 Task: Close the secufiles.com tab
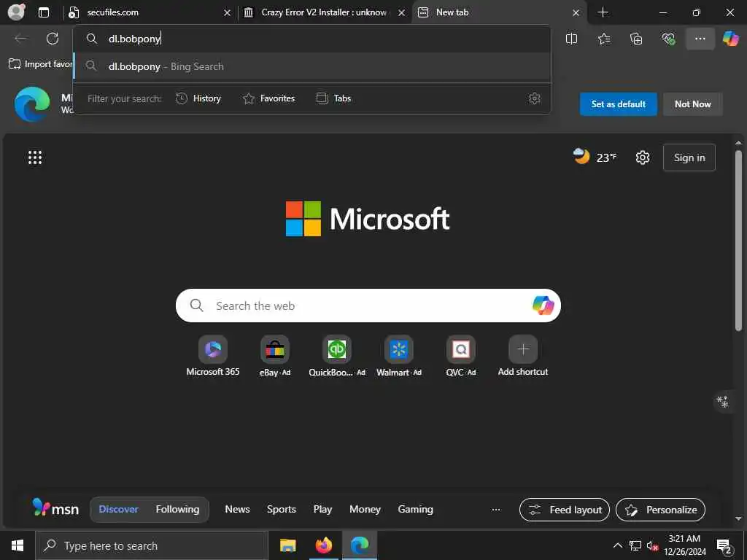(x=228, y=13)
